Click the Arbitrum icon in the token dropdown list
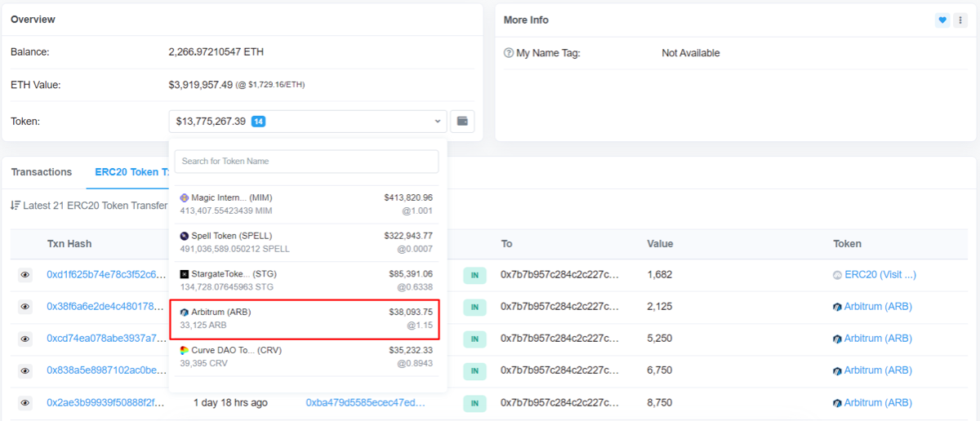This screenshot has height=421, width=980. coord(185,312)
